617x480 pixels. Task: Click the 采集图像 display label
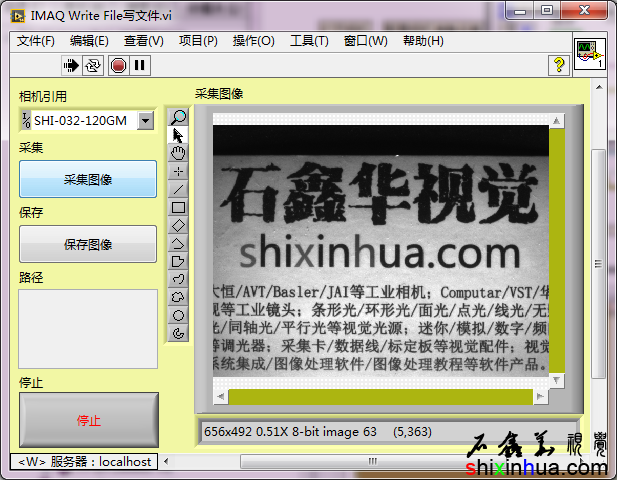pyautogui.click(x=219, y=94)
